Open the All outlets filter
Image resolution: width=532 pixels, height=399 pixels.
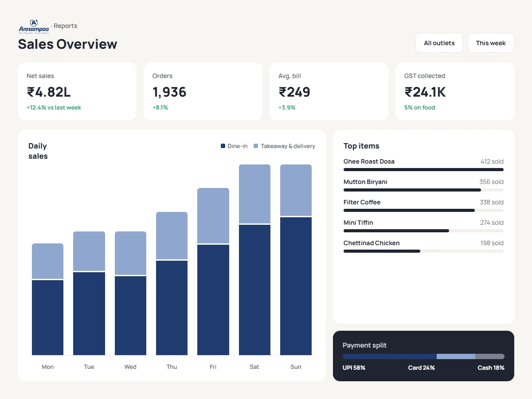[439, 43]
